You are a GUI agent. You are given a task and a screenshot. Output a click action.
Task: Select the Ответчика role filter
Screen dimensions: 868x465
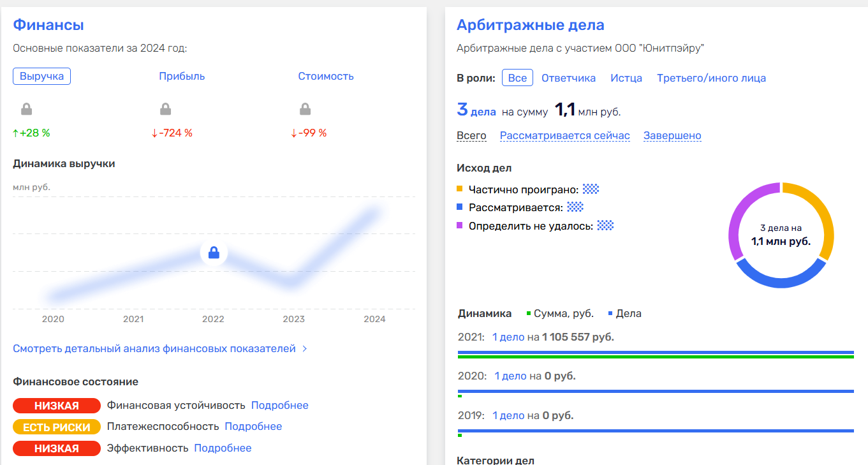pos(568,77)
